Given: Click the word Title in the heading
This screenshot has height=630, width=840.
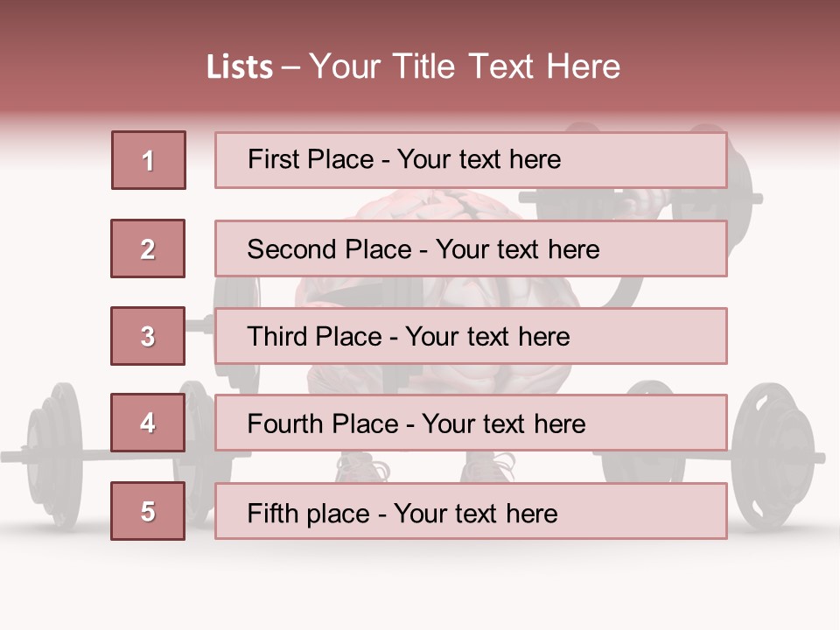Looking at the screenshot, I should point(423,66).
